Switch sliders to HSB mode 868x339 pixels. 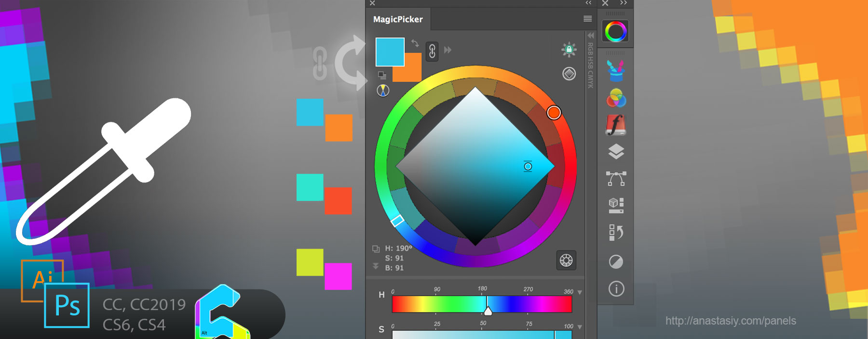pos(590,62)
